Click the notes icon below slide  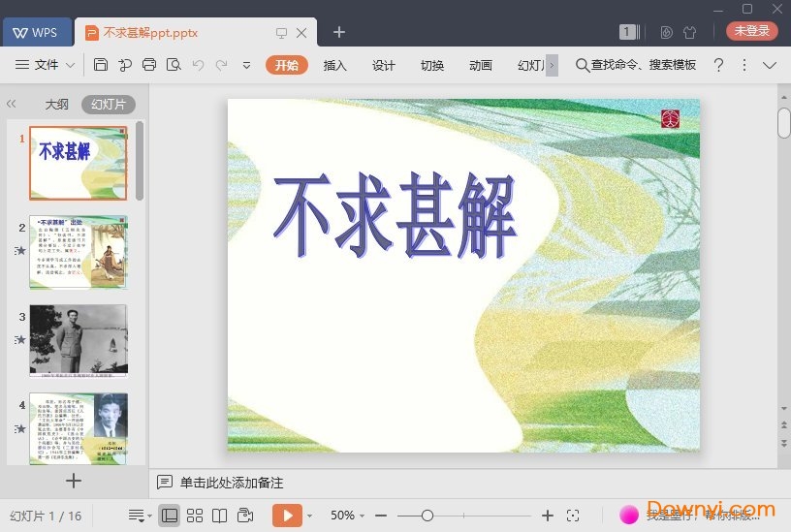165,482
